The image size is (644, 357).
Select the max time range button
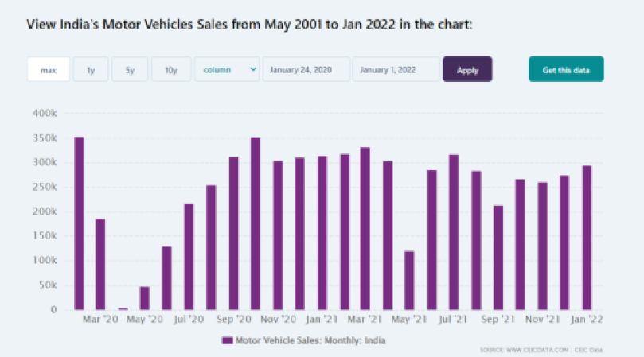[49, 69]
